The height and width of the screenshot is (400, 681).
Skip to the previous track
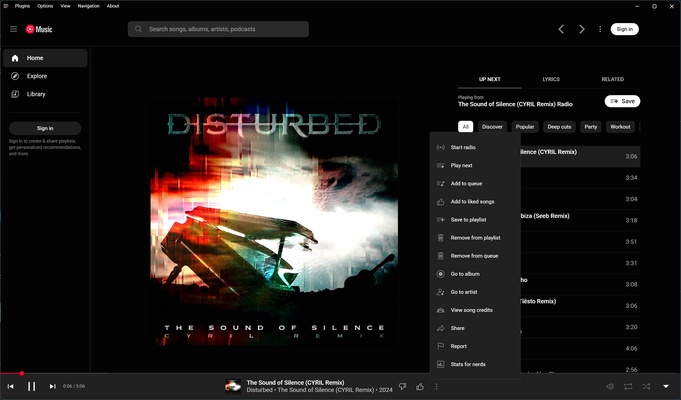[10, 386]
